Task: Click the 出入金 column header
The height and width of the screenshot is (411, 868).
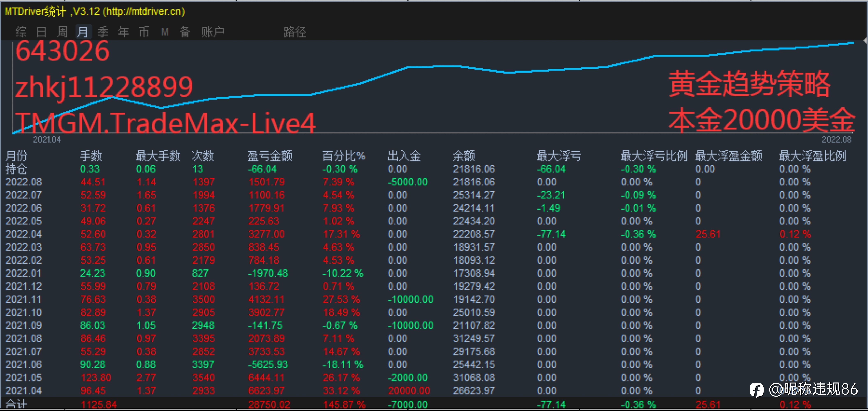Action: [404, 156]
